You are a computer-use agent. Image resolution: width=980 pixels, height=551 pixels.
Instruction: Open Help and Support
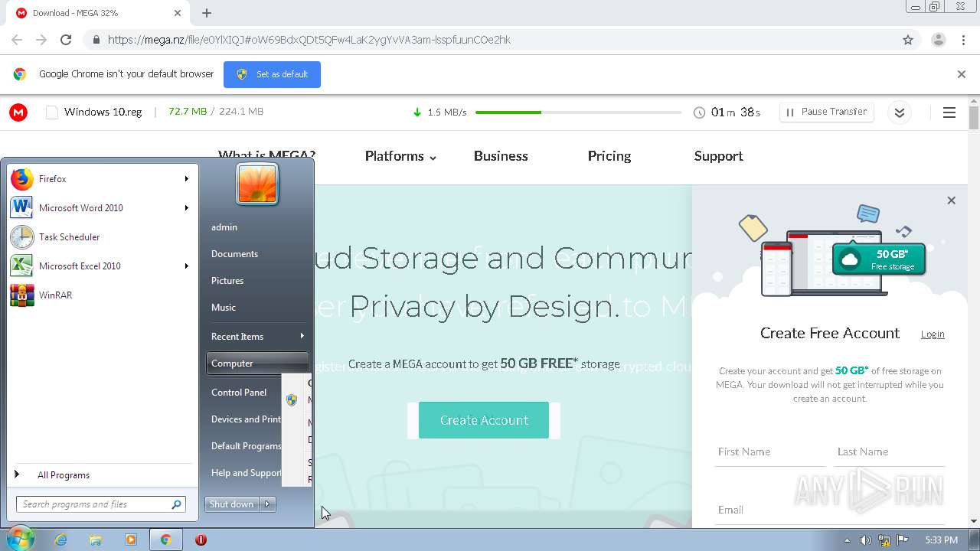(x=243, y=473)
